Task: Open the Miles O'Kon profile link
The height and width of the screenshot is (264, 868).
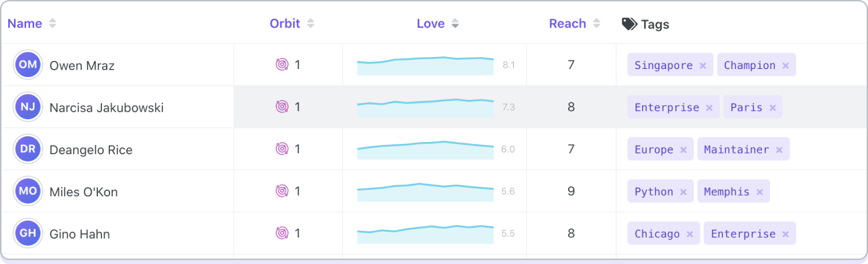Action: pyautogui.click(x=83, y=192)
